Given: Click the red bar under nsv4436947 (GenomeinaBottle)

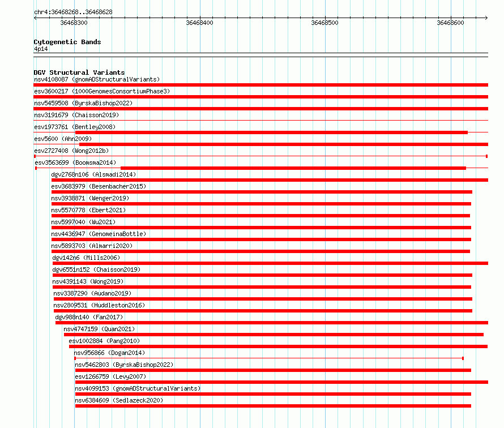Looking at the screenshot, I should point(261,239).
